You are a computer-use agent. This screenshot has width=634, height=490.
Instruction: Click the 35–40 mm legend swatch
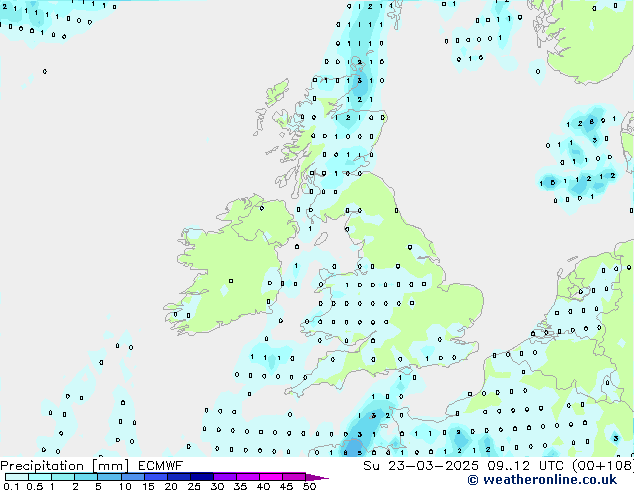tap(248, 477)
